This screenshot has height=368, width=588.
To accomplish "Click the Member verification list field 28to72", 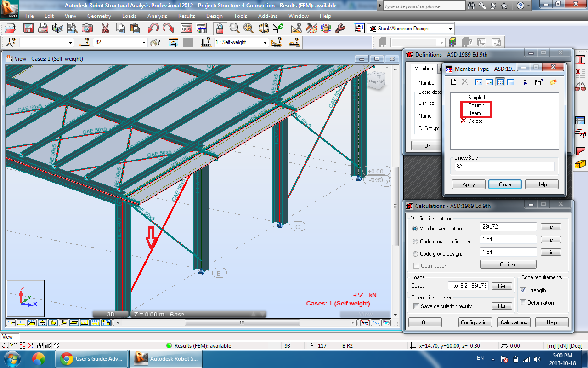I will [x=508, y=227].
